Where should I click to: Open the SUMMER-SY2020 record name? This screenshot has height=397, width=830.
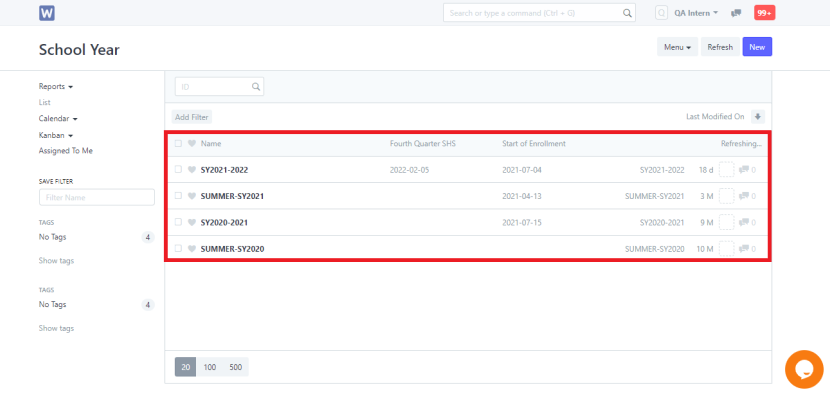click(232, 249)
